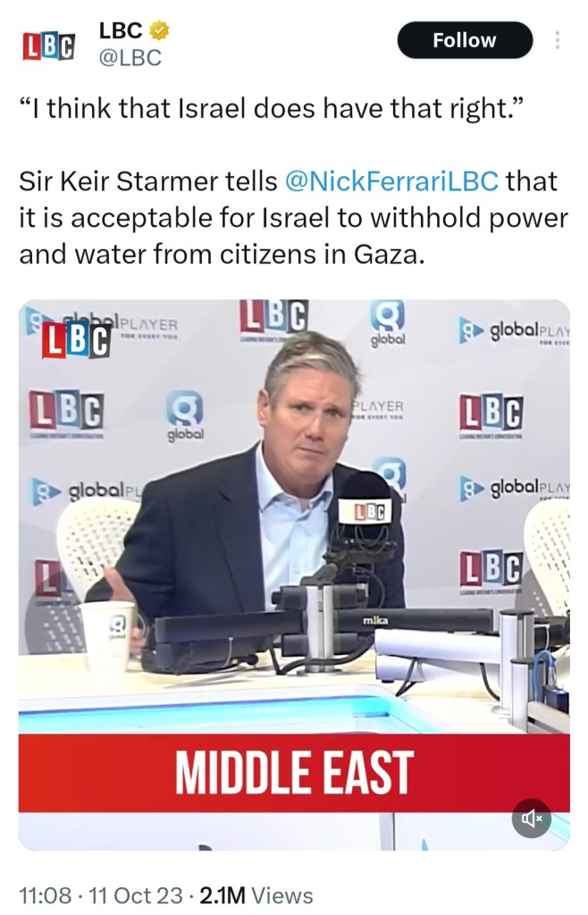Click the LBC watermark logo in the video corner
This screenshot has height=915, width=588.
pyautogui.click(x=77, y=340)
